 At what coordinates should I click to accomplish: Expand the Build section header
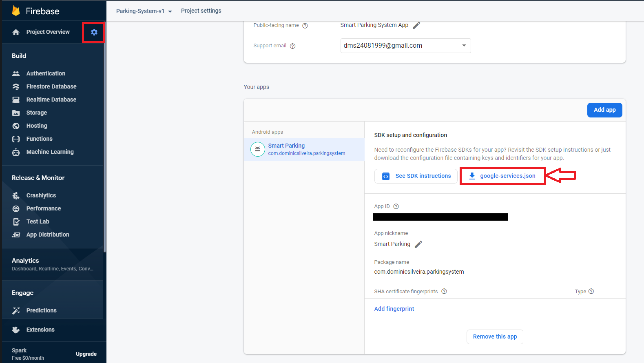pyautogui.click(x=19, y=56)
